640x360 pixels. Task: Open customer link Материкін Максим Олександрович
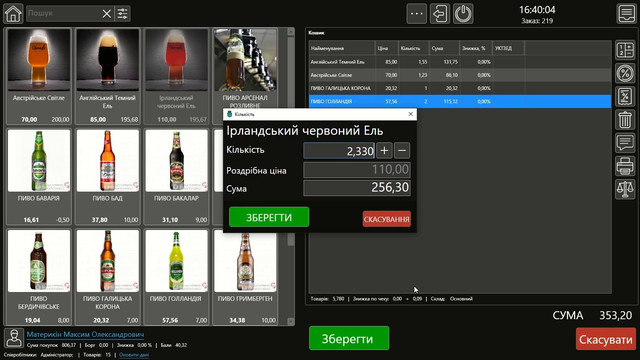[85, 334]
